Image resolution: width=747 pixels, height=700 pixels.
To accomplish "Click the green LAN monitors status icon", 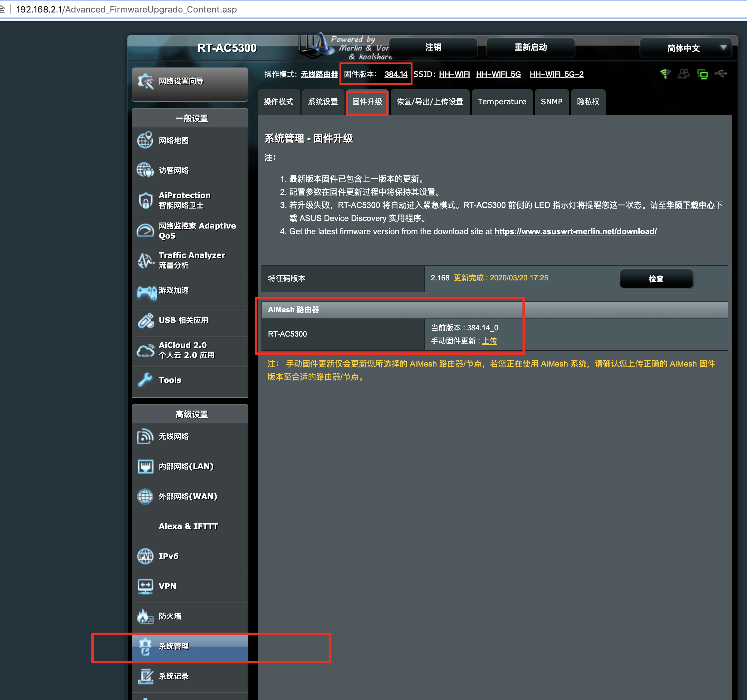I will click(702, 74).
